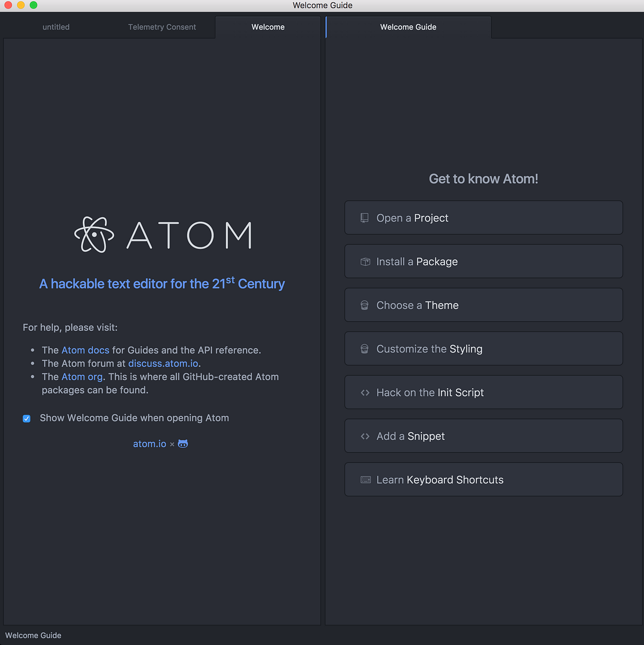Select the Welcome tab
This screenshot has height=645, width=644.
[268, 27]
